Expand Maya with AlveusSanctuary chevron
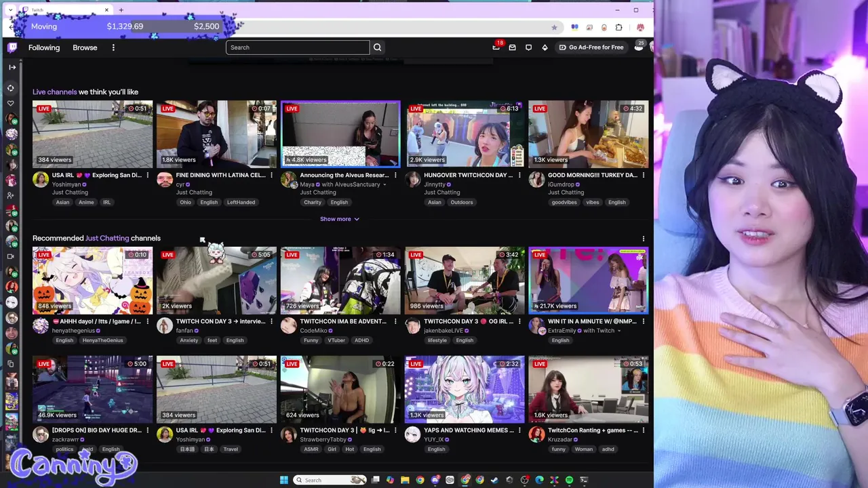The width and height of the screenshot is (868, 488). pyautogui.click(x=384, y=184)
